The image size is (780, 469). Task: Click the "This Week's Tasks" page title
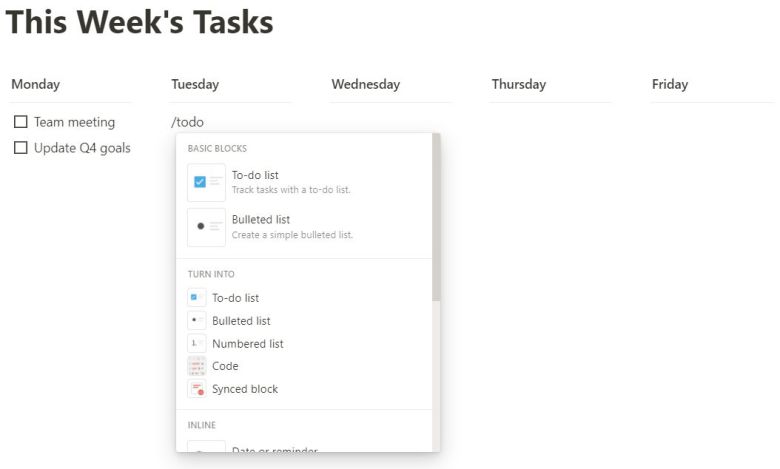pyautogui.click(x=139, y=23)
